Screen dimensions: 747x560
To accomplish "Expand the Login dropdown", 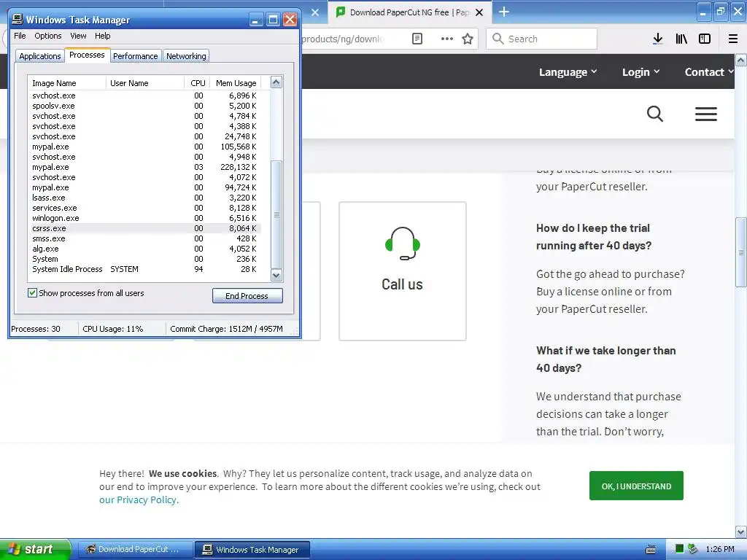I will coord(640,72).
